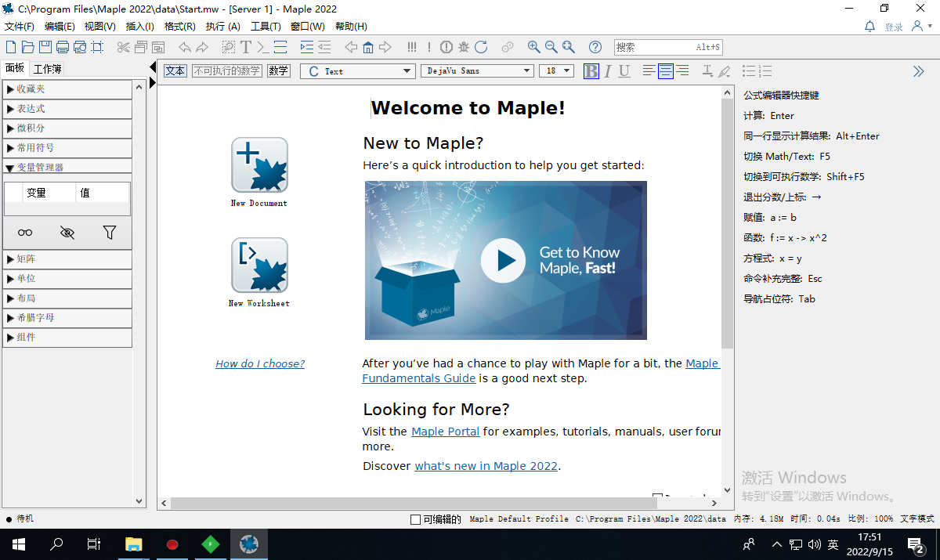Insert Maple prompt with >_ icon
Image resolution: width=940 pixels, height=560 pixels.
click(263, 47)
